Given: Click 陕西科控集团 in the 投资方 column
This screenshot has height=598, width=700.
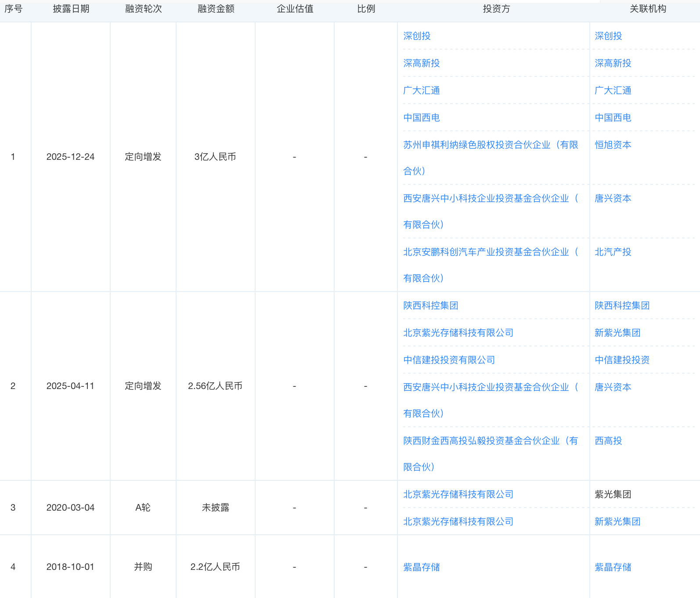Looking at the screenshot, I should (x=431, y=306).
